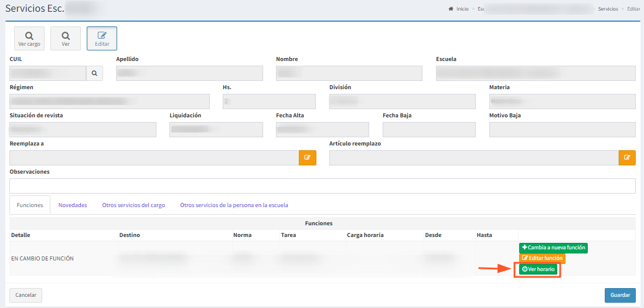Click the Editar función button
The height and width of the screenshot is (308, 644).
542,259
